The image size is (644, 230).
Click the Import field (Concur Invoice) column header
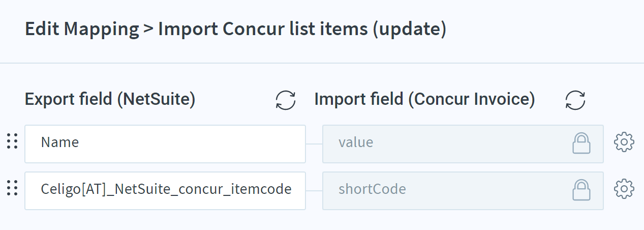coord(424,100)
